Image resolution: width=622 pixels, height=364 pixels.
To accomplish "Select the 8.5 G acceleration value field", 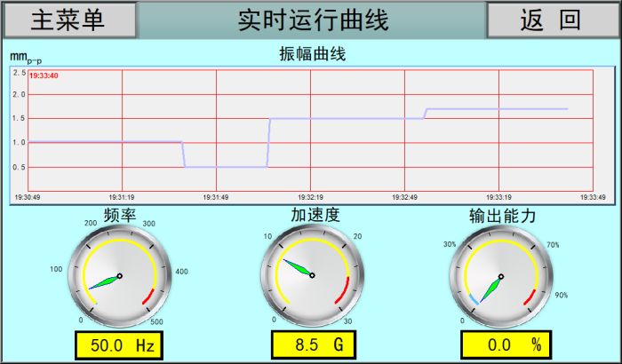I will [x=312, y=344].
